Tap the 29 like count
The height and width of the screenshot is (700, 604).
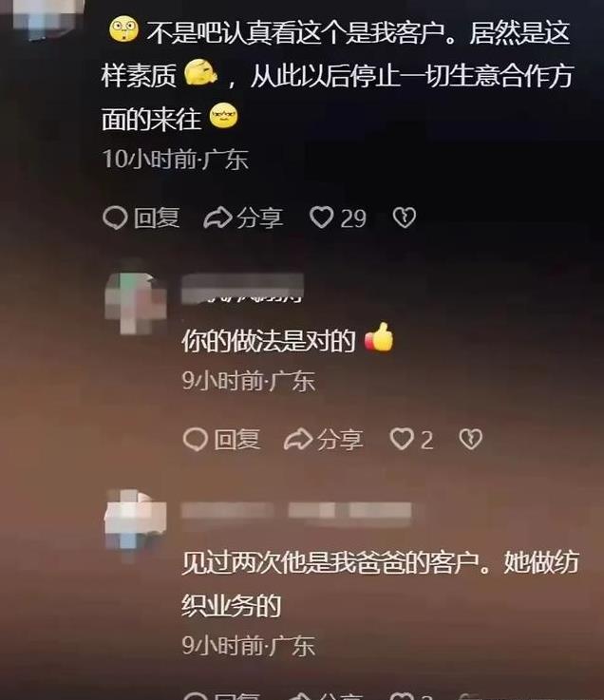(x=353, y=218)
